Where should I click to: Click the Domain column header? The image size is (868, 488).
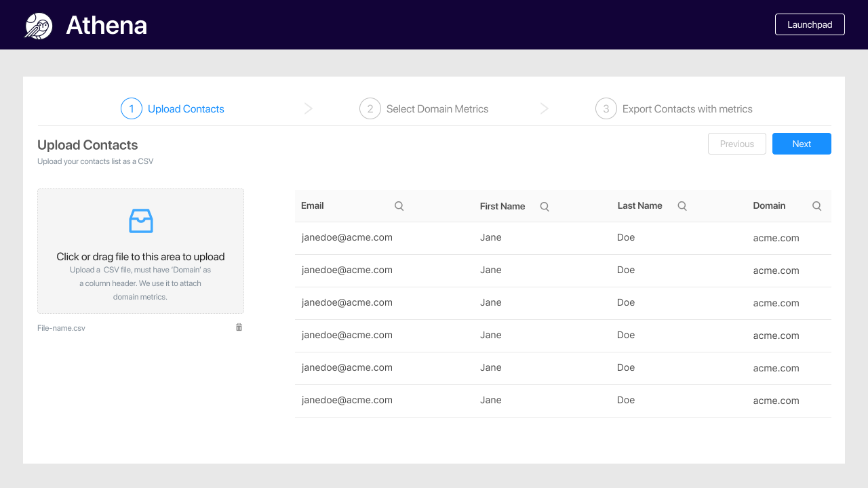[x=769, y=205]
